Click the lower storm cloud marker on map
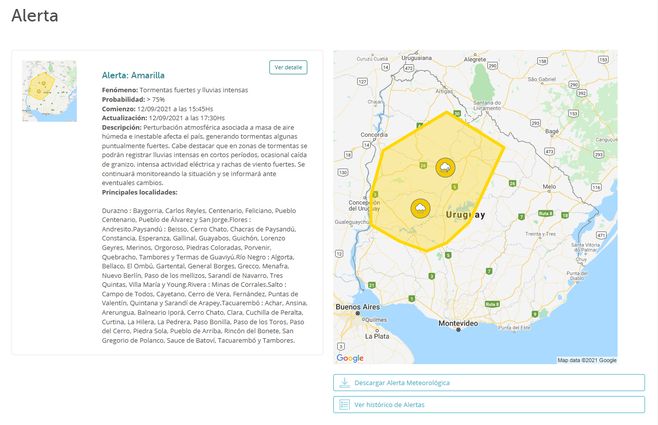 421,209
